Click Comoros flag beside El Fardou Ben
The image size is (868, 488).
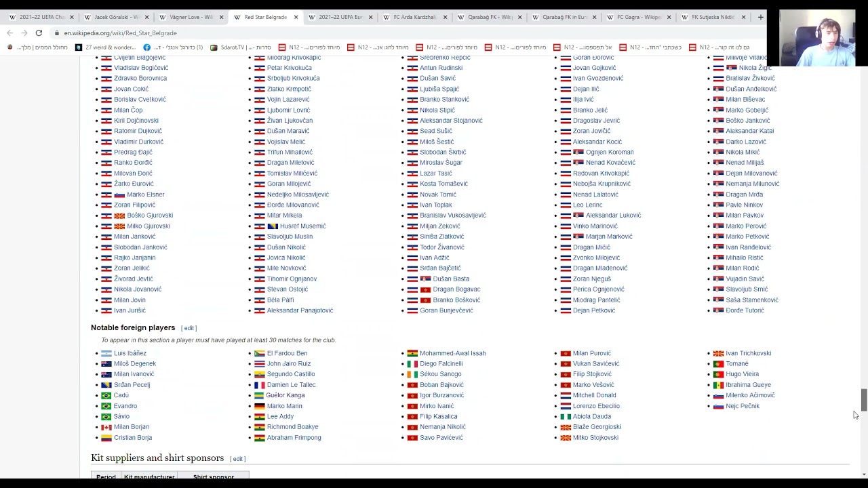click(259, 353)
